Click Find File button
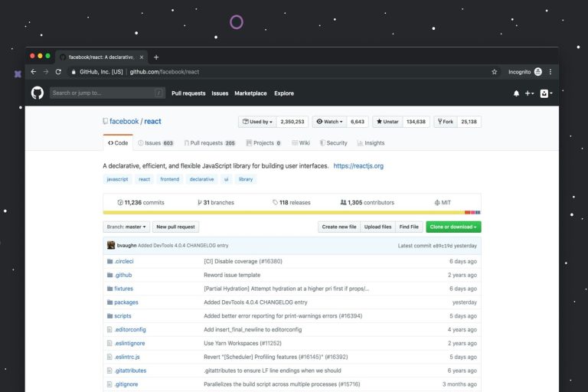 pyautogui.click(x=409, y=227)
